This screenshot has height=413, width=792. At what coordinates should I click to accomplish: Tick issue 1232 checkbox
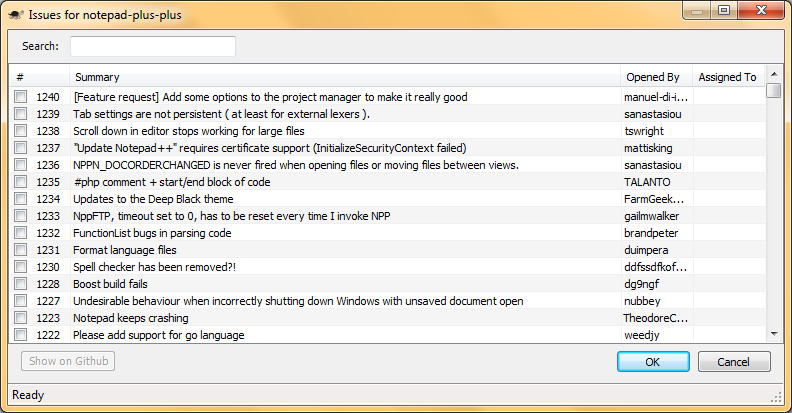pyautogui.click(x=20, y=233)
